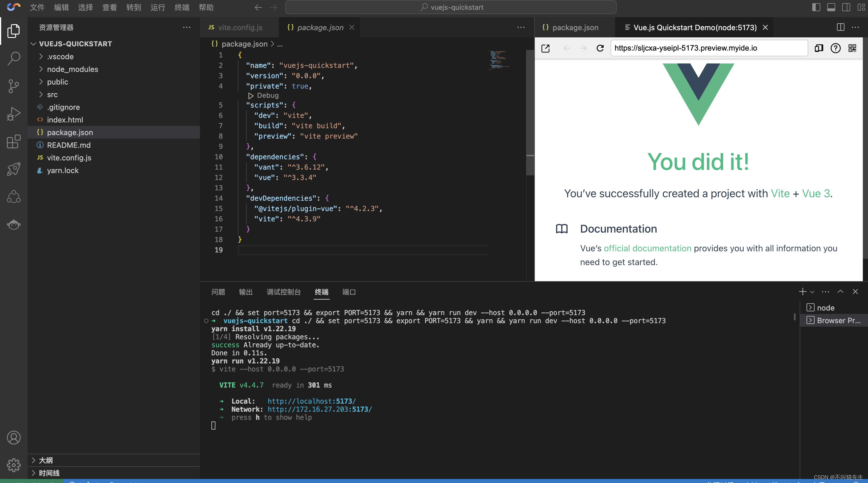The image size is (868, 483).
Task: Select package.json tab in right editor group
Action: (575, 27)
